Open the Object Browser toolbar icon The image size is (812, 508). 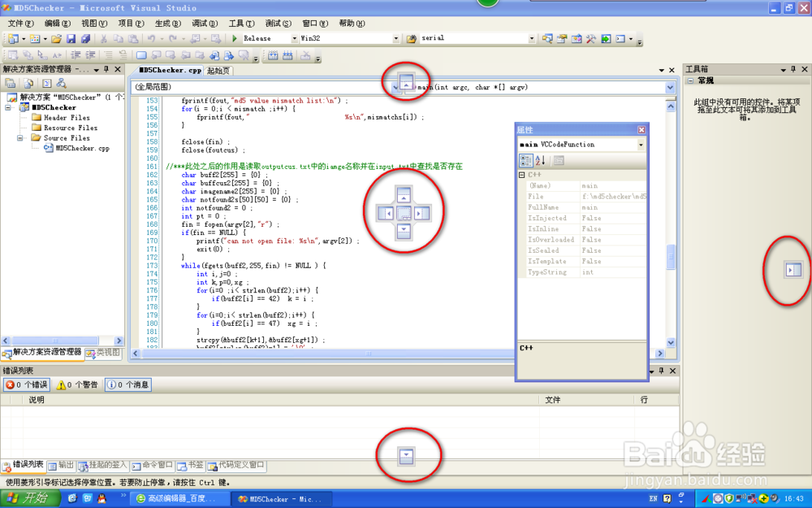pyautogui.click(x=577, y=38)
